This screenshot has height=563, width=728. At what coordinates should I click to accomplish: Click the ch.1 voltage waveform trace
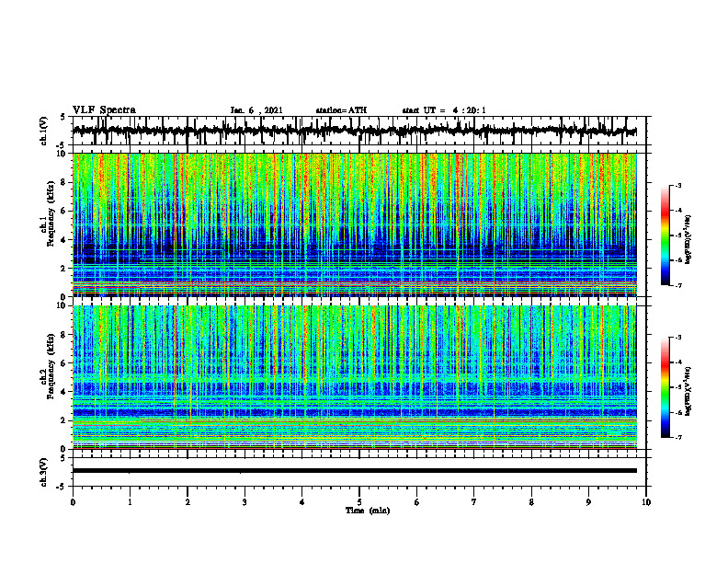(354, 131)
